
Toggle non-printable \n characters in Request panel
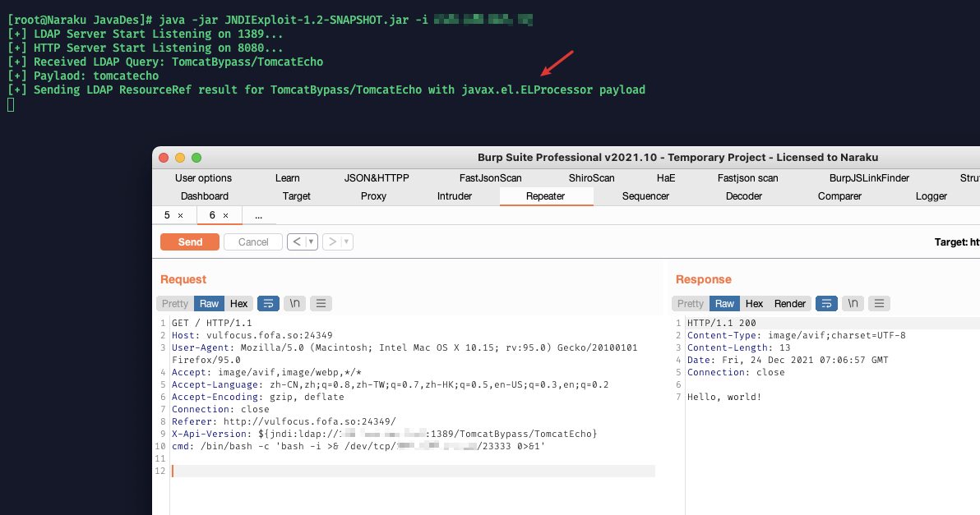[294, 303]
